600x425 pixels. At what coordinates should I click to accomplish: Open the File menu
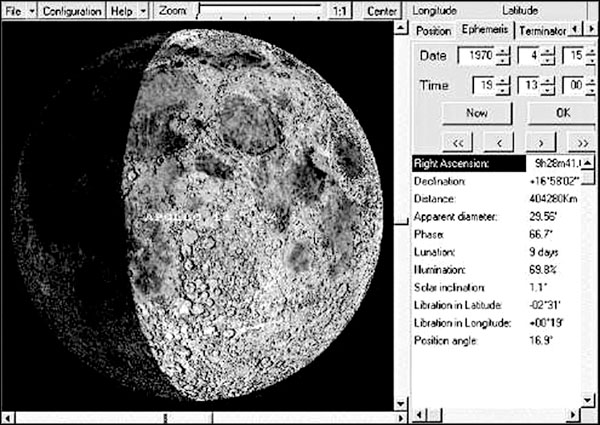pos(14,11)
